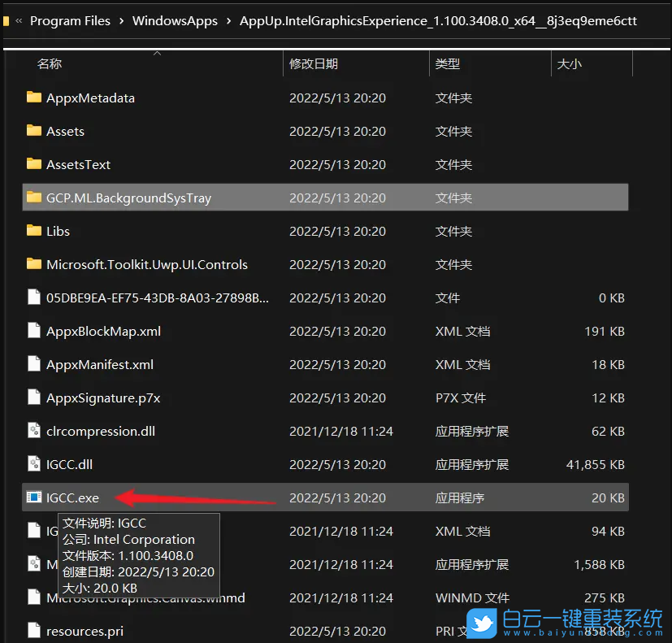Screen dimensions: 672x643
Task: Open the GCP.ML.BackgroundSysTray highlighted folder
Action: pos(33,198)
